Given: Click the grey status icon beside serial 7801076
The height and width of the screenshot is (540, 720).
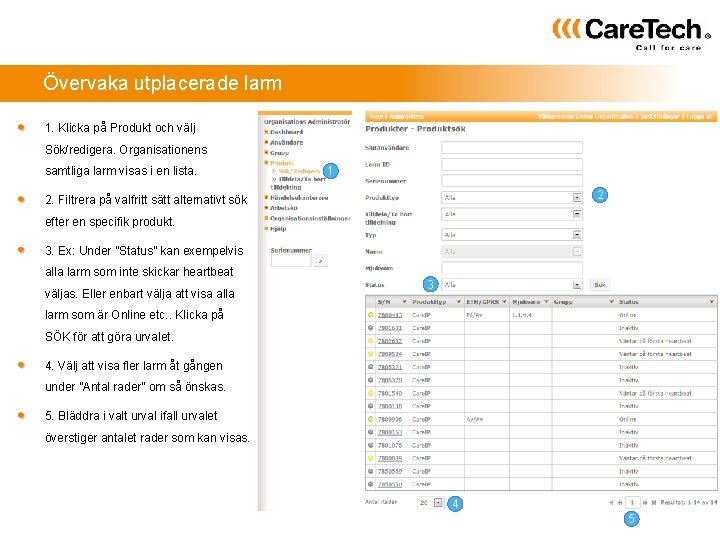Looking at the screenshot, I should point(371,445).
